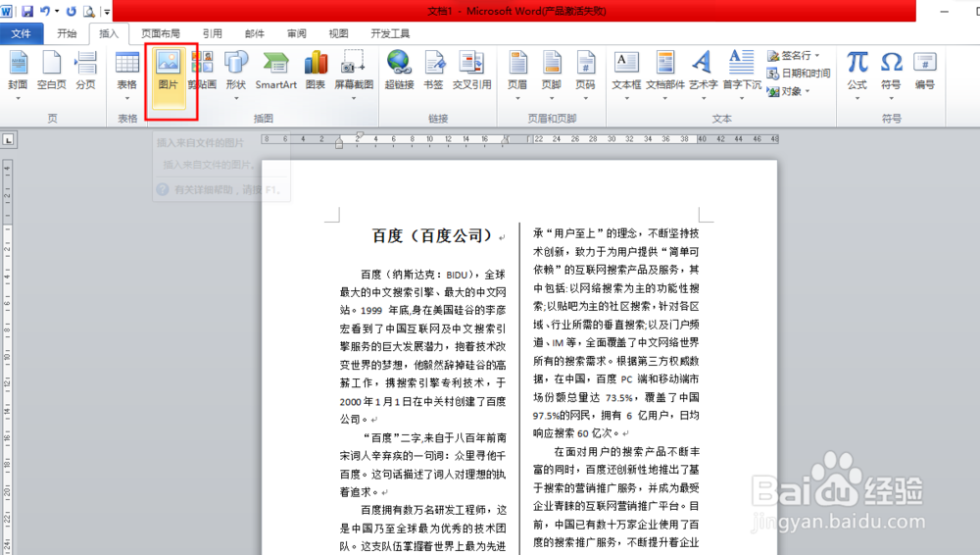Insert a page break with 分页
Viewport: 980px width, 555px height.
pos(85,70)
